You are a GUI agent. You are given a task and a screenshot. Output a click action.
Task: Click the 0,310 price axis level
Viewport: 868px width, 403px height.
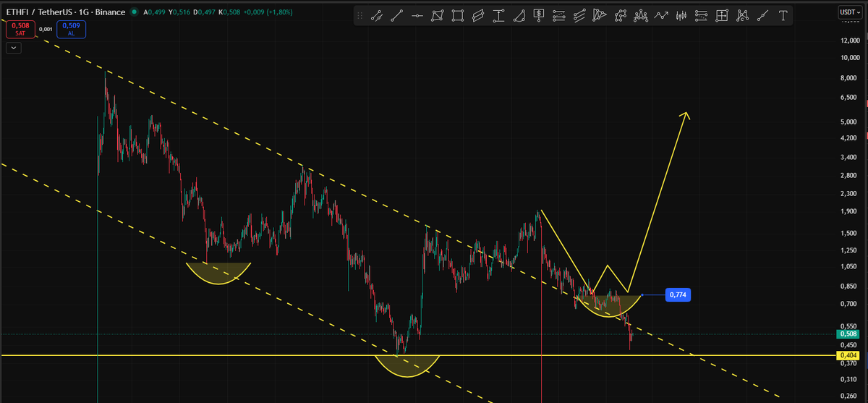coord(848,378)
